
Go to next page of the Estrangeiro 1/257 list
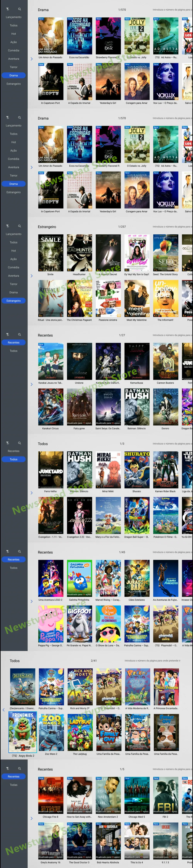[x=32, y=276]
